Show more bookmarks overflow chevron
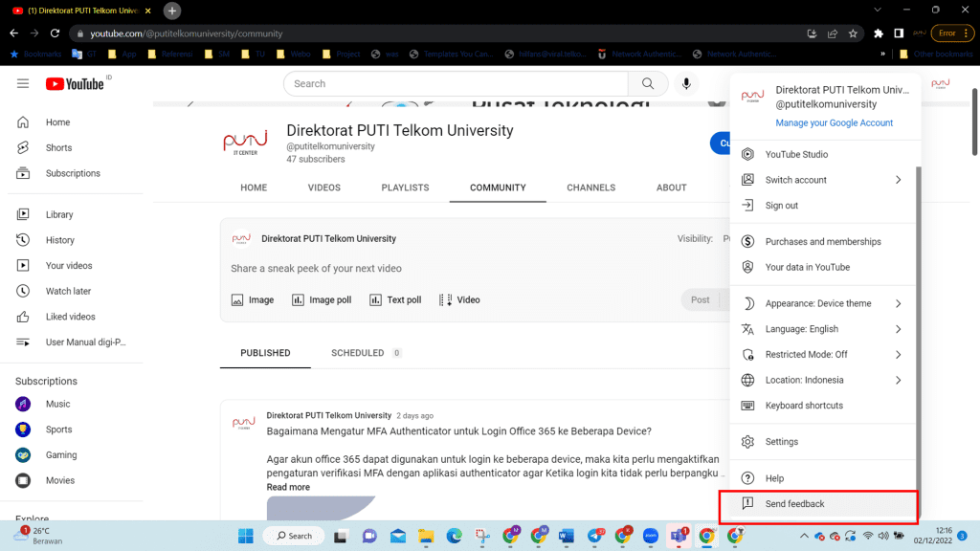 coord(882,54)
